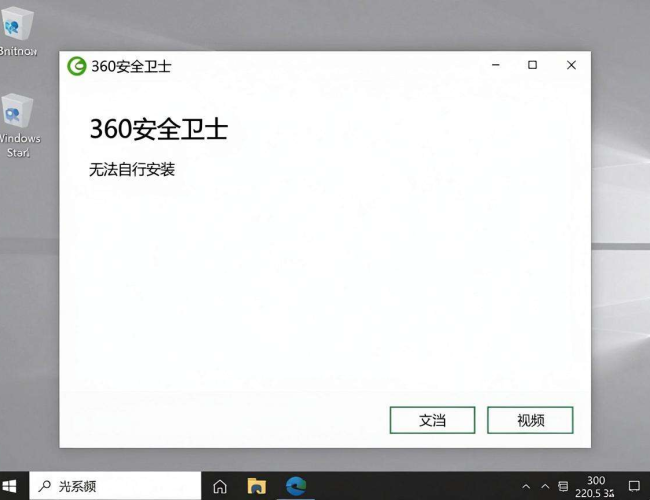Click the green 360 logo in title bar

pos(77,66)
